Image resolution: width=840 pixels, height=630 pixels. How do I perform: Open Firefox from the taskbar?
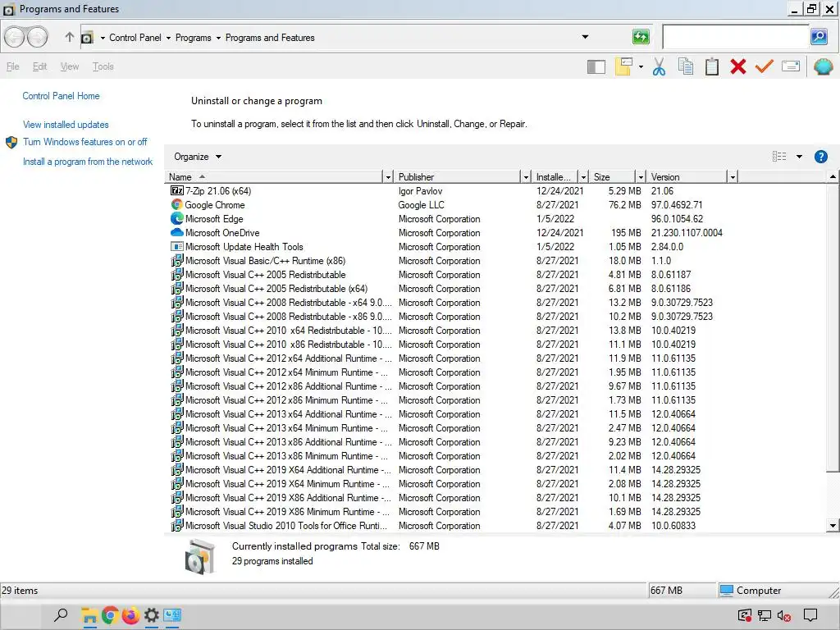130,615
